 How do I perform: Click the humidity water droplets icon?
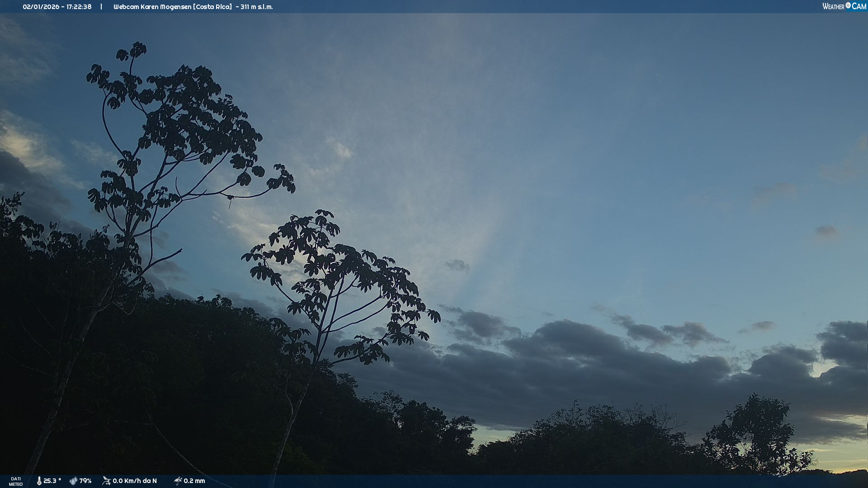[73, 481]
